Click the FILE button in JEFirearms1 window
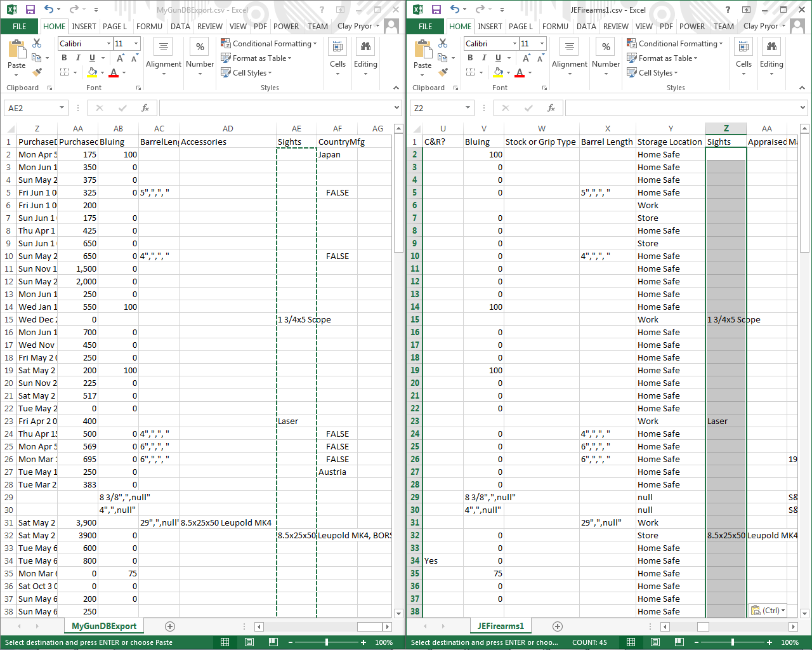Screen dimensions: 812x650 click(x=425, y=27)
